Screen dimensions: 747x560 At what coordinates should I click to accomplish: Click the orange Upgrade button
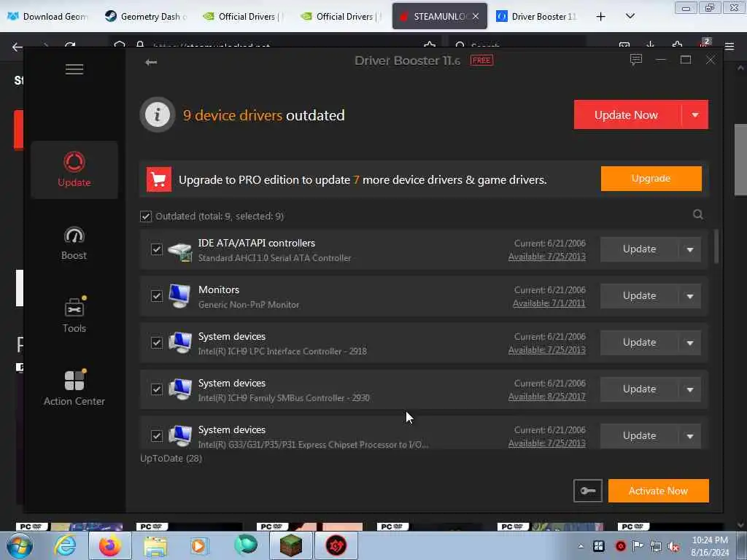coord(651,179)
